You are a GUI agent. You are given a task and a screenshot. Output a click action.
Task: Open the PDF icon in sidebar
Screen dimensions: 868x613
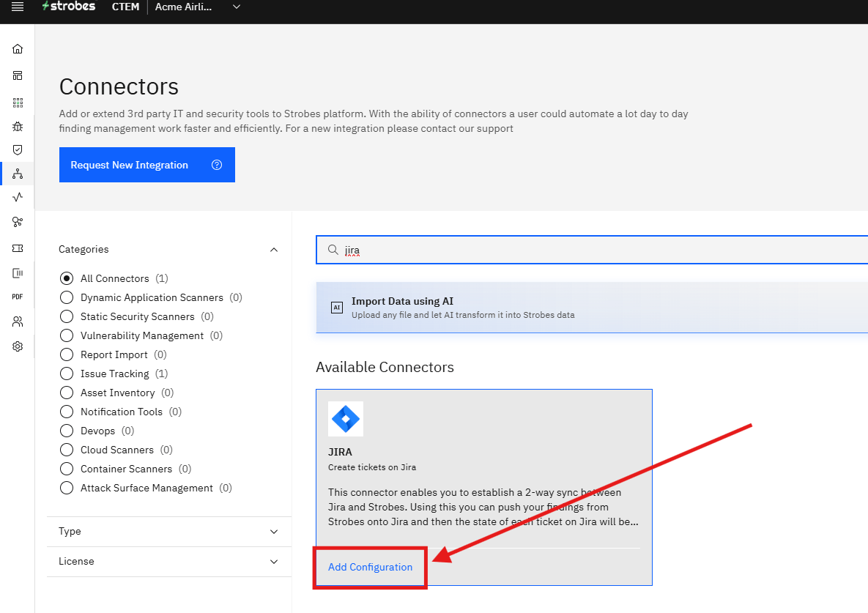click(x=18, y=297)
